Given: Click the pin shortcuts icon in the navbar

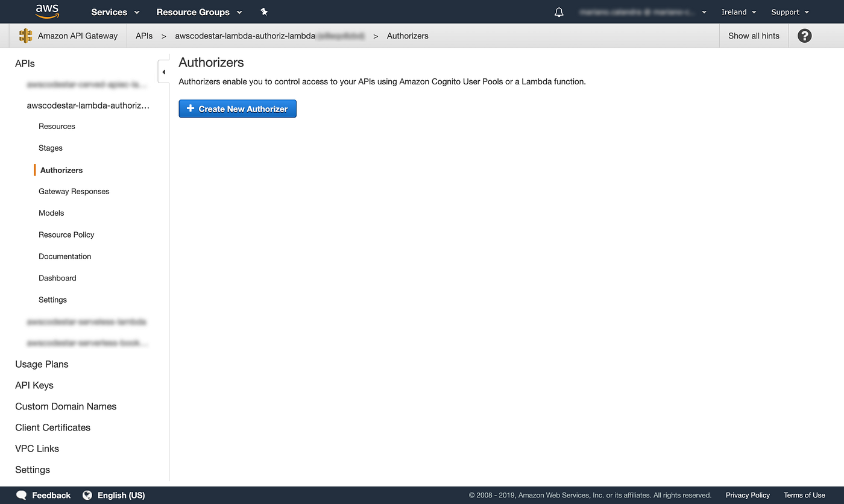Looking at the screenshot, I should pos(264,11).
